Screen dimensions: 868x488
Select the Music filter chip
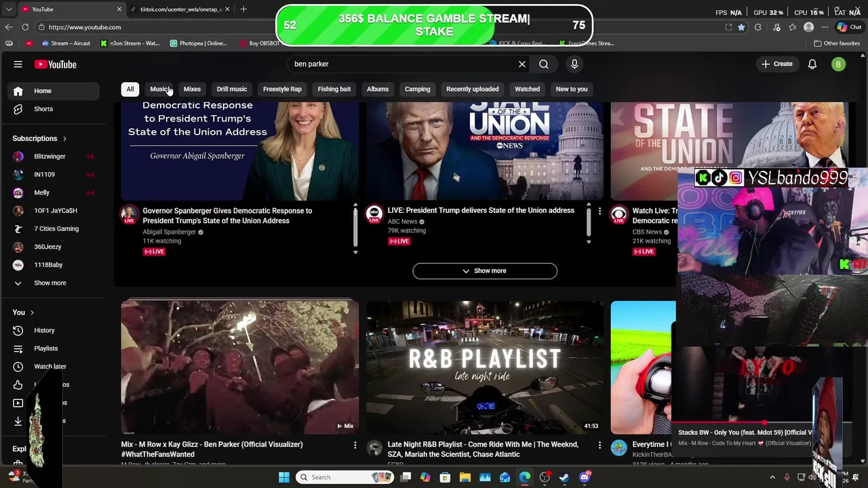click(161, 89)
